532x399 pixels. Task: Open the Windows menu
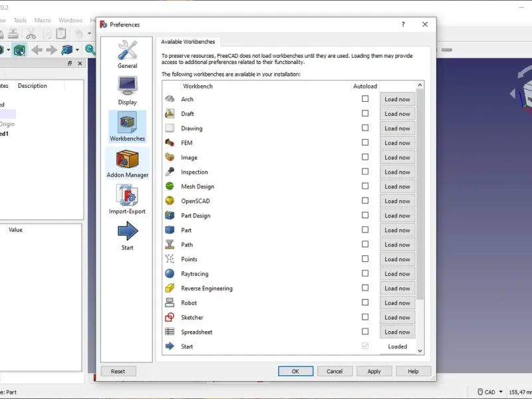tap(70, 21)
